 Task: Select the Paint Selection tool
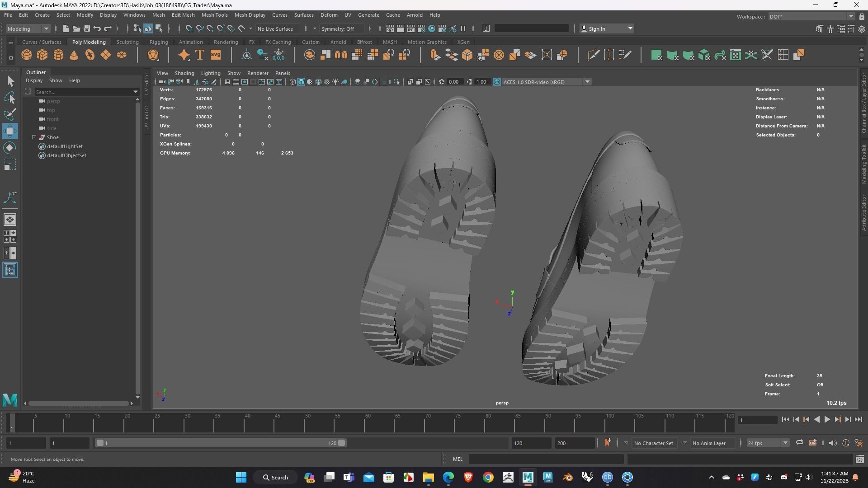[x=10, y=114]
